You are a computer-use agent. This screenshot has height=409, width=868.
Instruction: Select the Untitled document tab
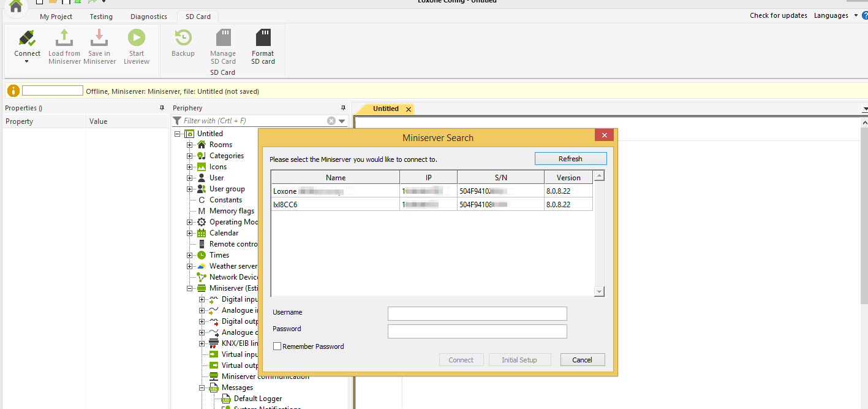coord(386,109)
